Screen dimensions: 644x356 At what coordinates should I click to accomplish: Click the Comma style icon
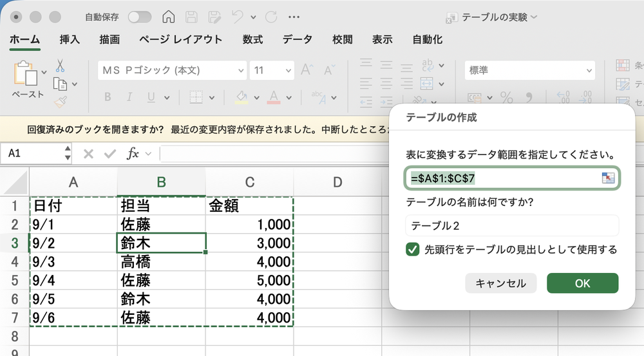(x=529, y=98)
